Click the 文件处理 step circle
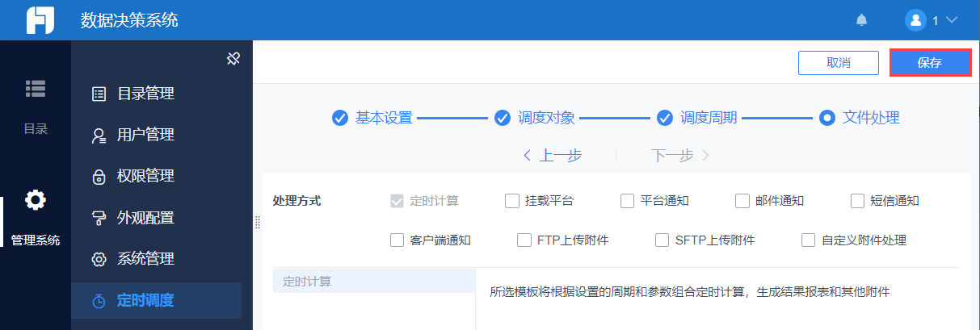 826,118
